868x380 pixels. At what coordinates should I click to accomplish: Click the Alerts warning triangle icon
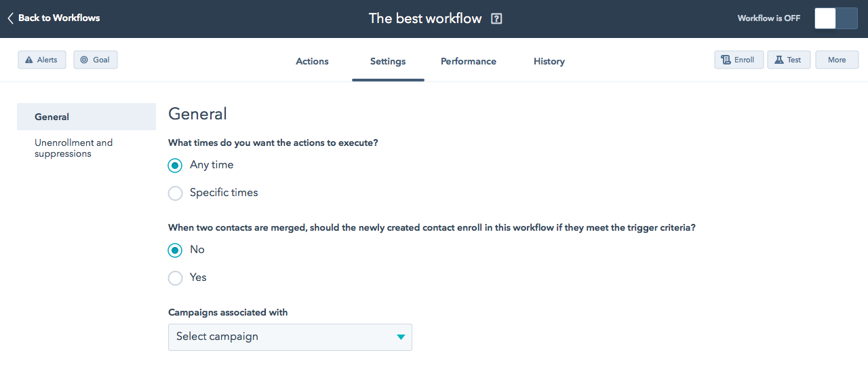click(28, 60)
